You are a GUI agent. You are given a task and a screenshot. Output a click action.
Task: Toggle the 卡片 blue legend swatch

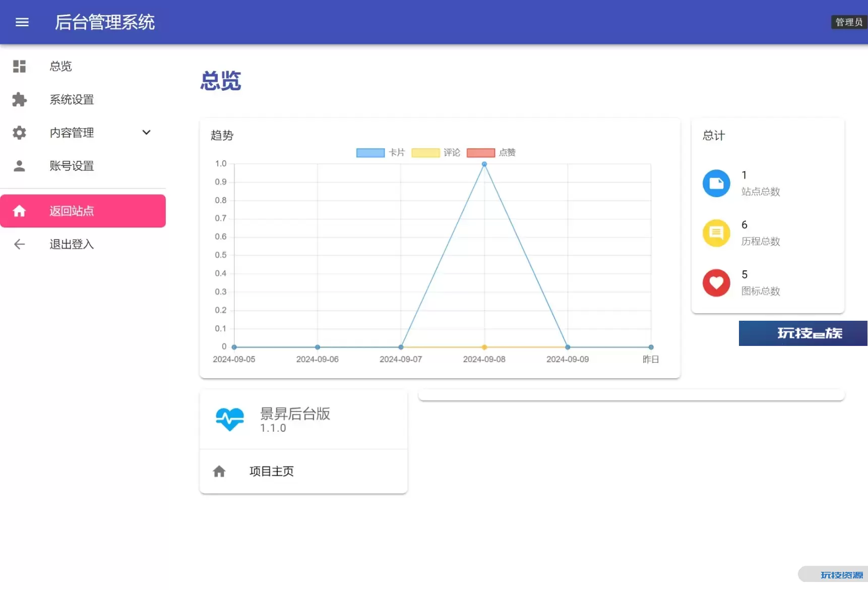click(x=370, y=153)
